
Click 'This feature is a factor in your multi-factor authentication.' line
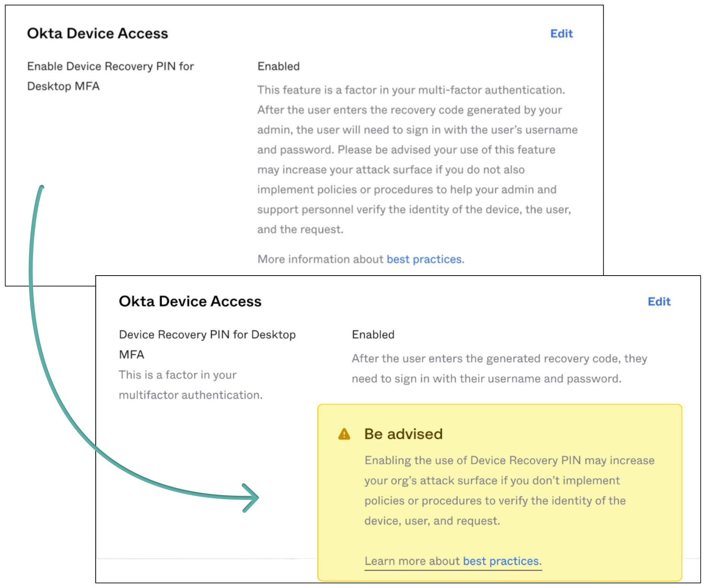pyautogui.click(x=411, y=90)
